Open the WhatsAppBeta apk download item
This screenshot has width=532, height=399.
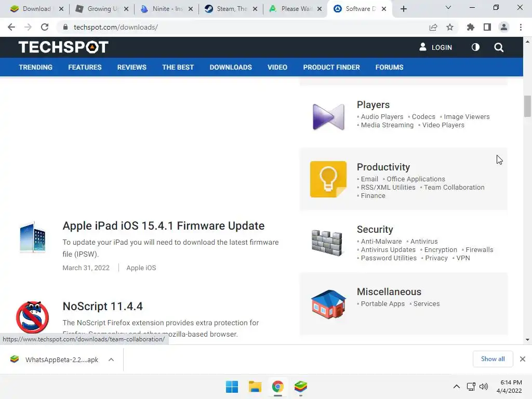click(x=54, y=360)
